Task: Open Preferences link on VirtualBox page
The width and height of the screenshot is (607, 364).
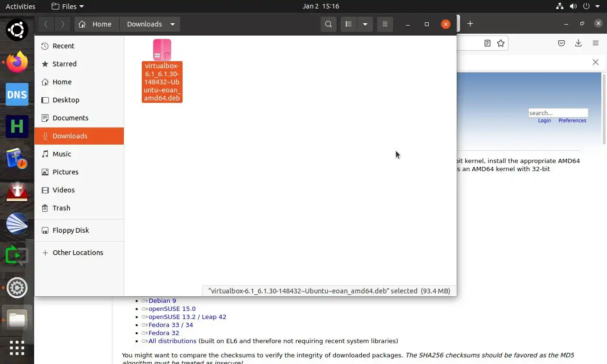Action: (x=572, y=120)
